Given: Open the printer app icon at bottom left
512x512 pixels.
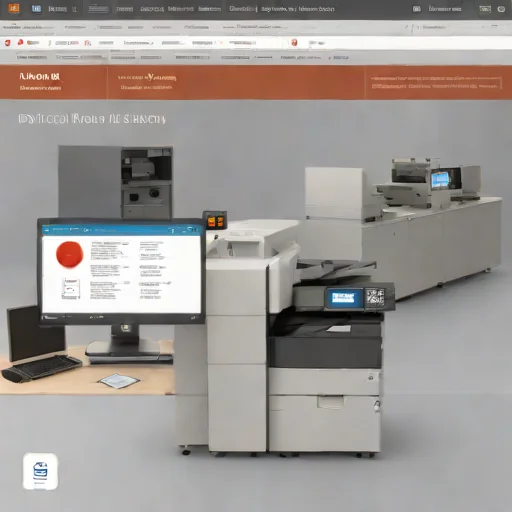Looking at the screenshot, I should 40,471.
